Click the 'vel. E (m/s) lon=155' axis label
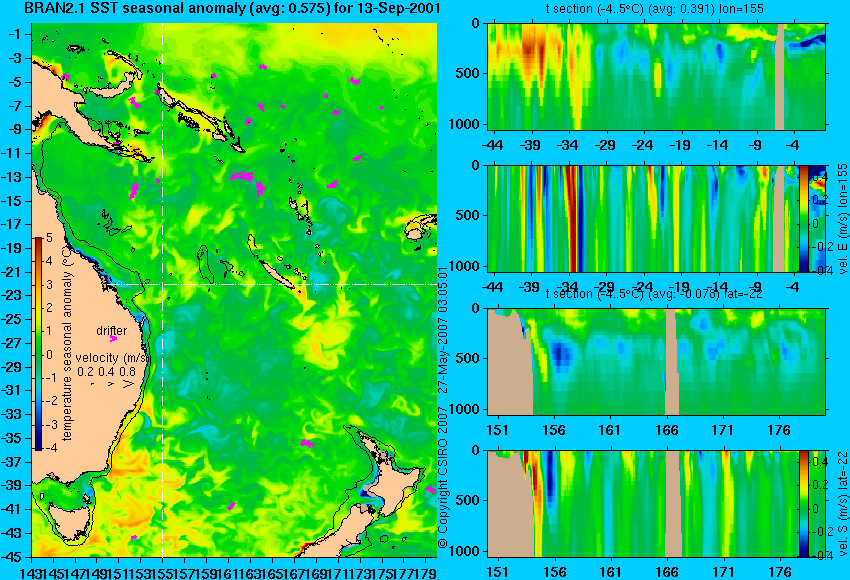This screenshot has width=850, height=580. (x=843, y=219)
